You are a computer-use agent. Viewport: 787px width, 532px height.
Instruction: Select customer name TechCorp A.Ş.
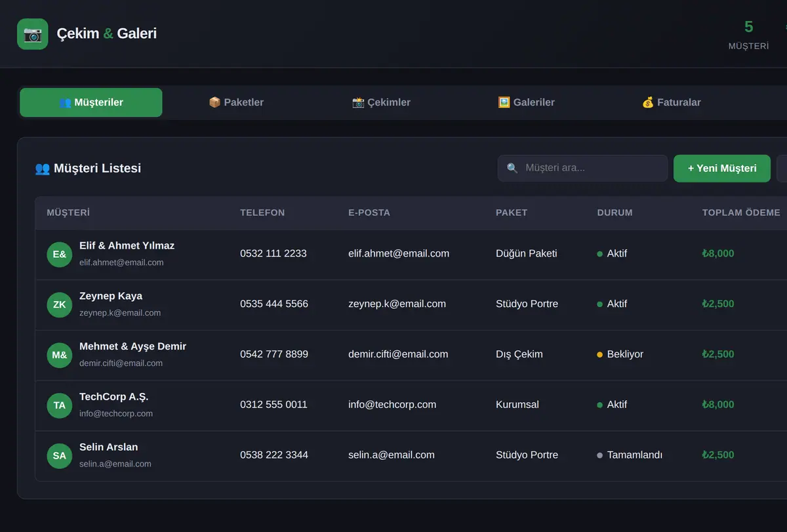click(x=114, y=397)
